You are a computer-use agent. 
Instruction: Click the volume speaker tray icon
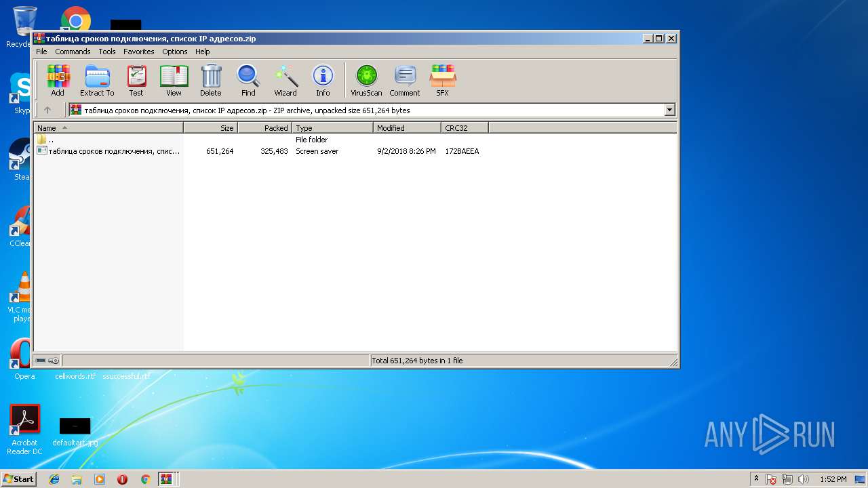tap(804, 479)
